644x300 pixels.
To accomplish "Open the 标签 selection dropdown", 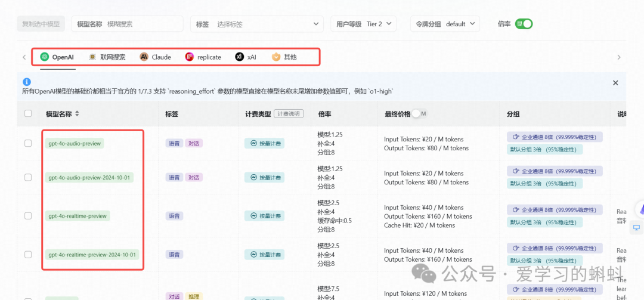I will 256,24.
